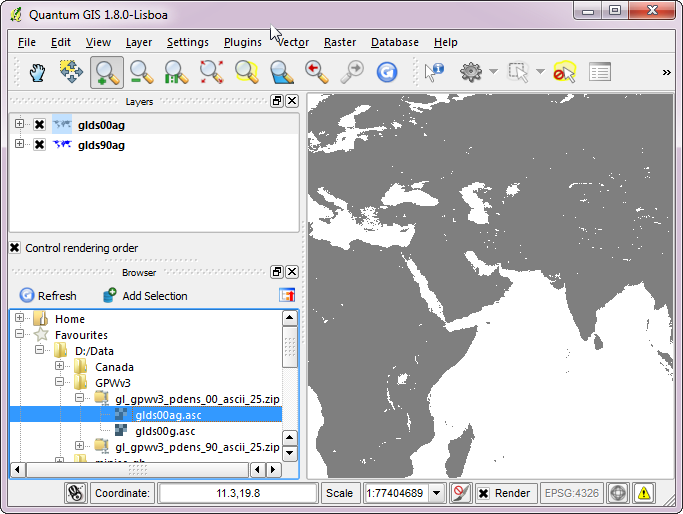Toggle the Render checkbox
Image resolution: width=683 pixels, height=514 pixels.
[483, 493]
